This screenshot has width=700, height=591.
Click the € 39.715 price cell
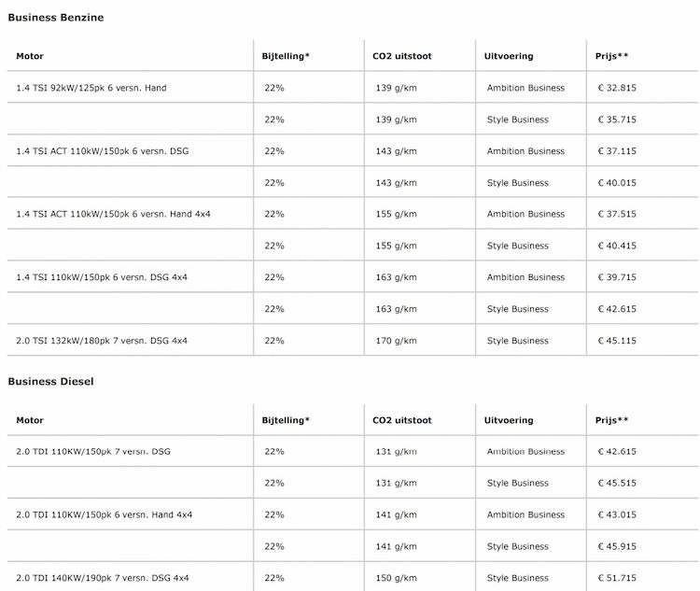pyautogui.click(x=617, y=277)
